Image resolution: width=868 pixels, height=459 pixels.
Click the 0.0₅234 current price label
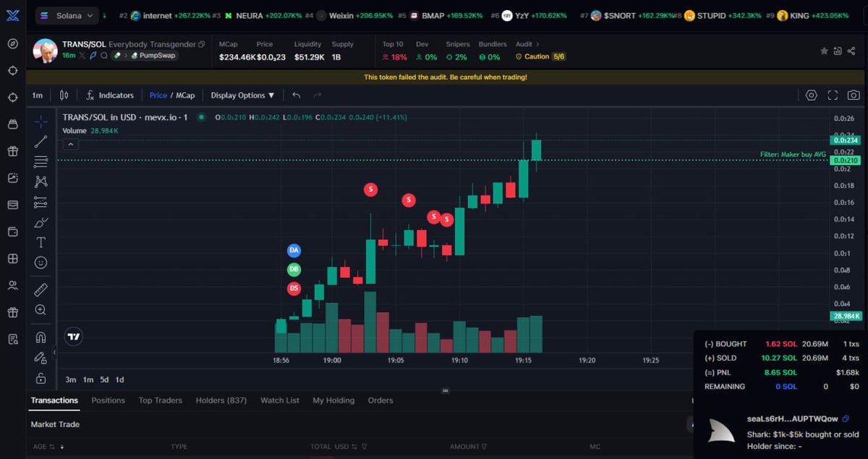point(846,140)
